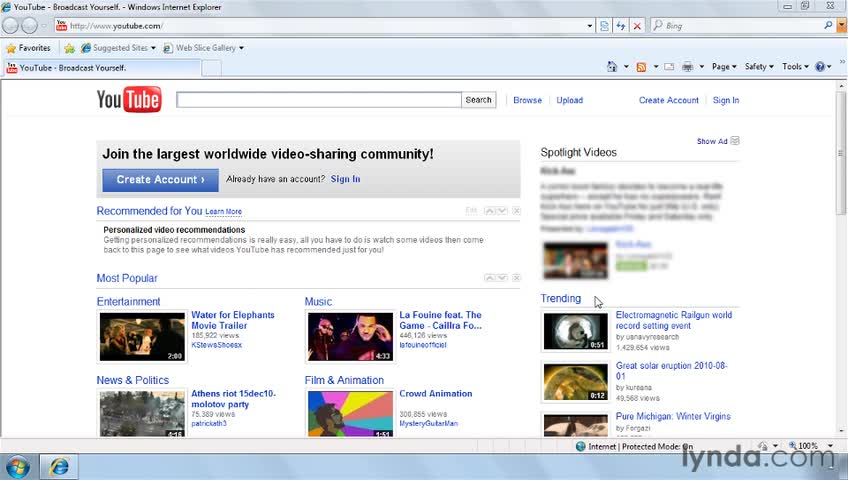
Task: Open the Favorites star button
Action: pyautogui.click(x=28, y=48)
